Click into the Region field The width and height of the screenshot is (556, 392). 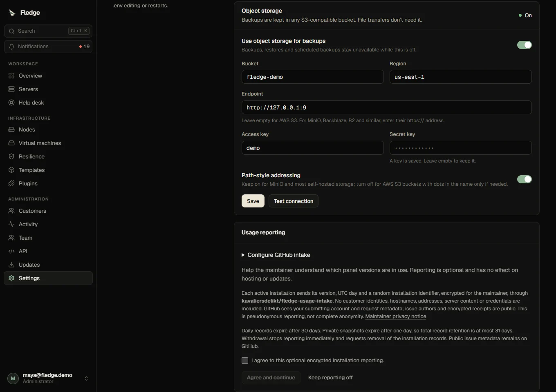[x=461, y=77]
